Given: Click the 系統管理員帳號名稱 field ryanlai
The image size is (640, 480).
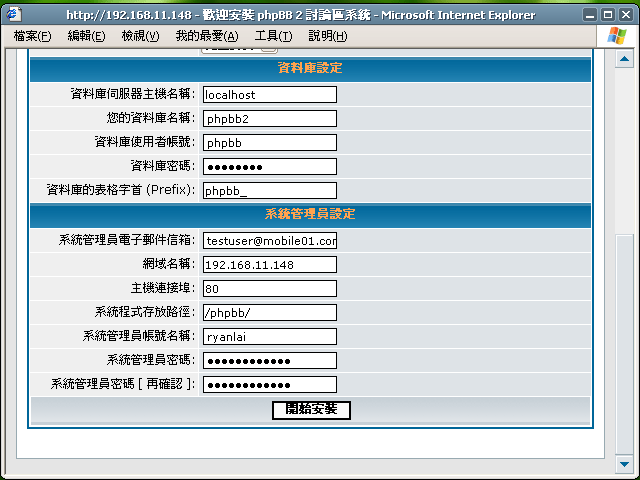Looking at the screenshot, I should click(x=270, y=337).
